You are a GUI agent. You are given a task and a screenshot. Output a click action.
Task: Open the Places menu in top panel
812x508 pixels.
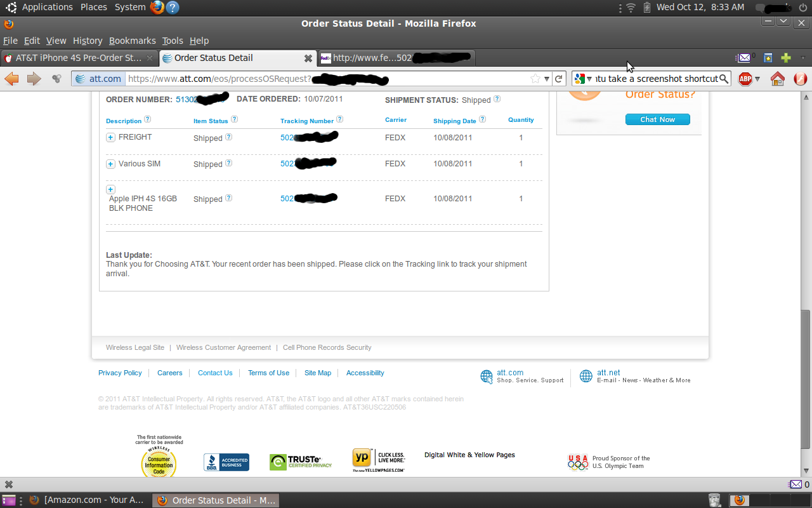pos(94,7)
